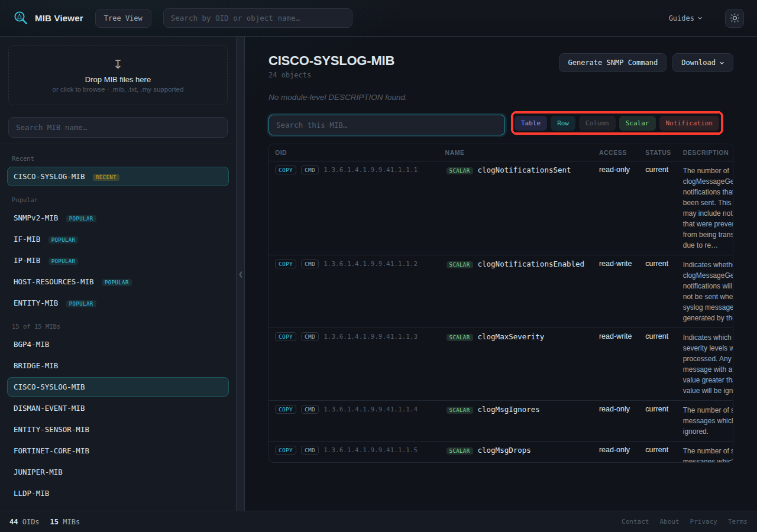This screenshot has height=532, width=757.
Task: Open CMD for clogMsgDrops row
Action: [x=310, y=450]
